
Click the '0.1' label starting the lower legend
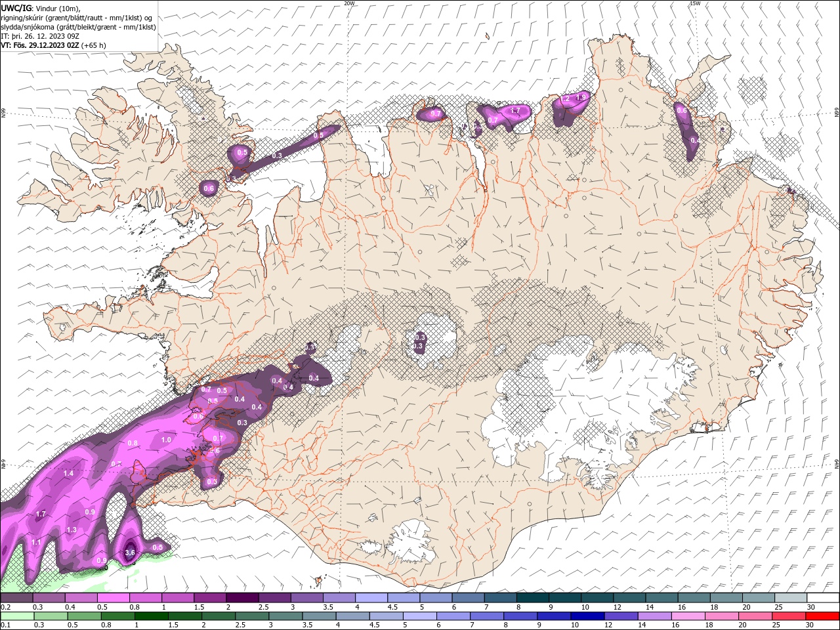(6, 625)
